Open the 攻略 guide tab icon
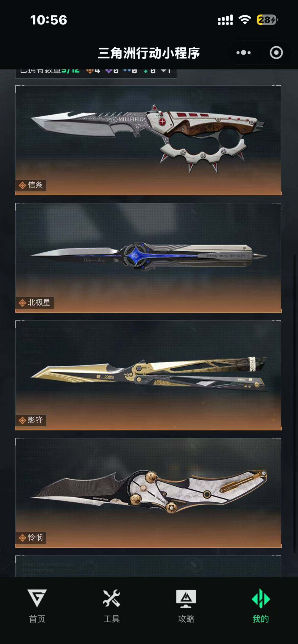This screenshot has width=298, height=644. (186, 598)
